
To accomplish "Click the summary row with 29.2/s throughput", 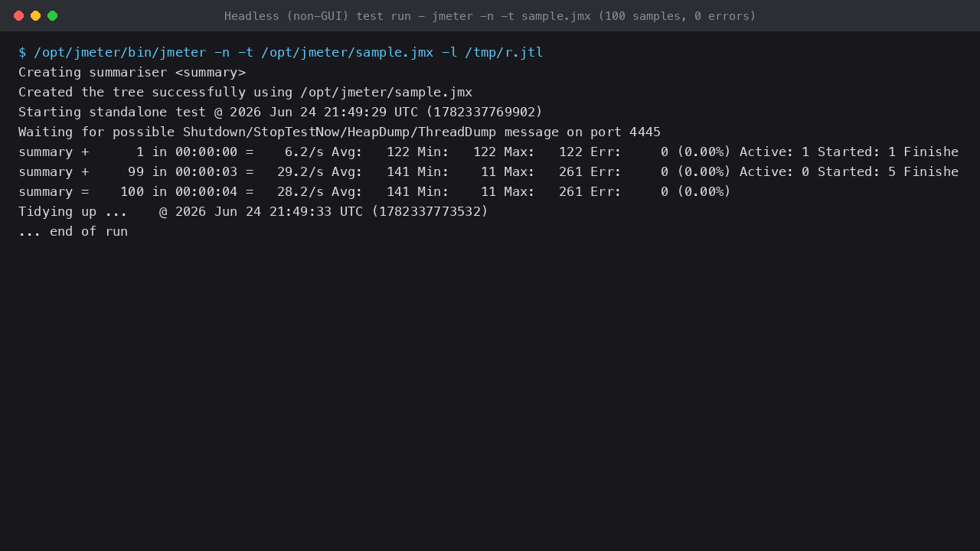I will tap(488, 171).
